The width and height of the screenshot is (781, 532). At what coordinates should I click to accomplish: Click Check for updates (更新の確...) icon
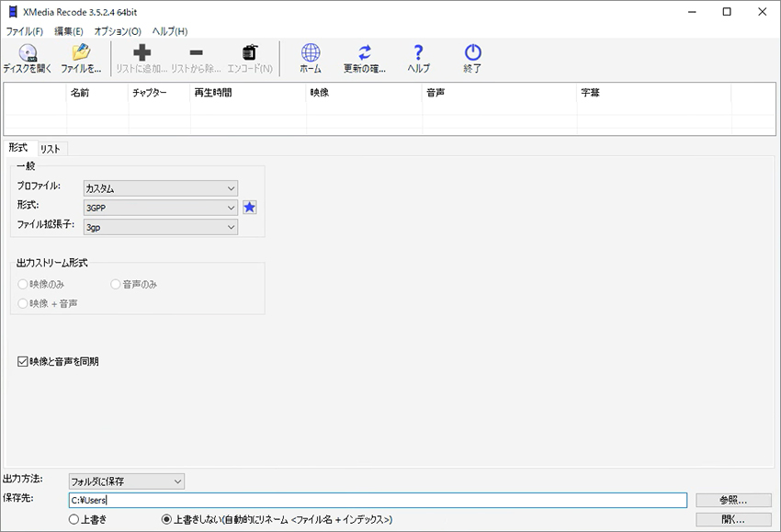365,52
